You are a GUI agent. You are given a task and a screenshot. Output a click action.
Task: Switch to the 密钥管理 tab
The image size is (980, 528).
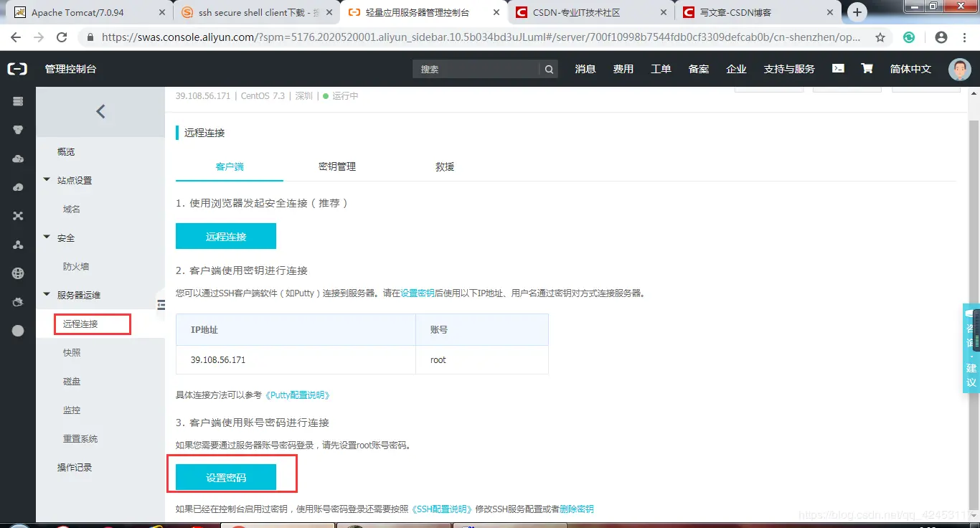tap(336, 166)
